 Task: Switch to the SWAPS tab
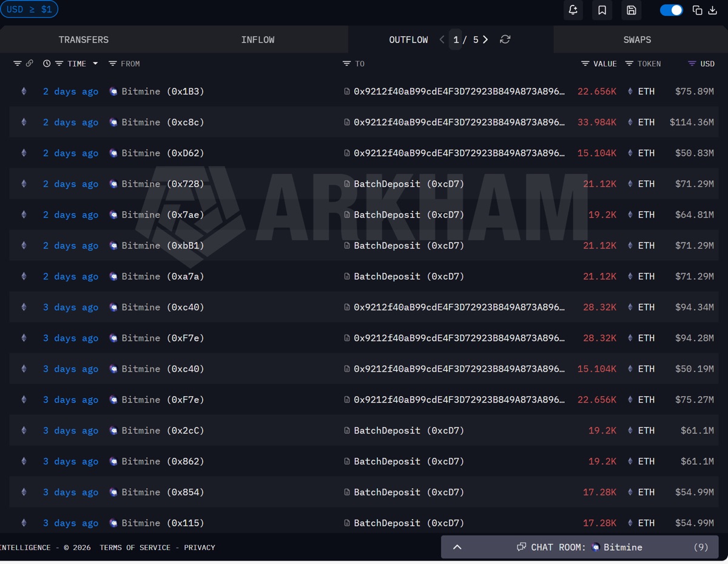tap(637, 39)
